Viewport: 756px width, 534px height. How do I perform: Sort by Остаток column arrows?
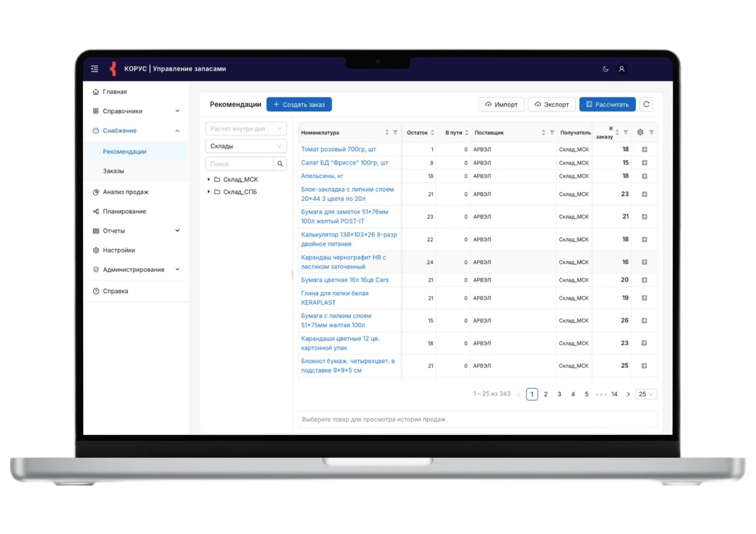click(432, 133)
